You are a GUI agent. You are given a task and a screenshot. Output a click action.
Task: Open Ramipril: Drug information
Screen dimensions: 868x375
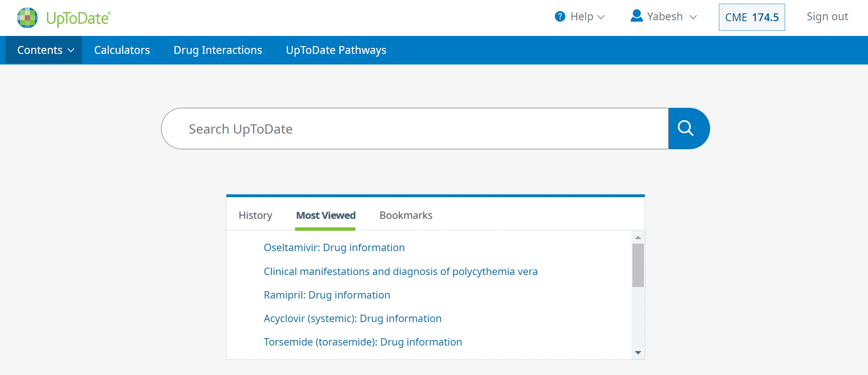click(327, 295)
